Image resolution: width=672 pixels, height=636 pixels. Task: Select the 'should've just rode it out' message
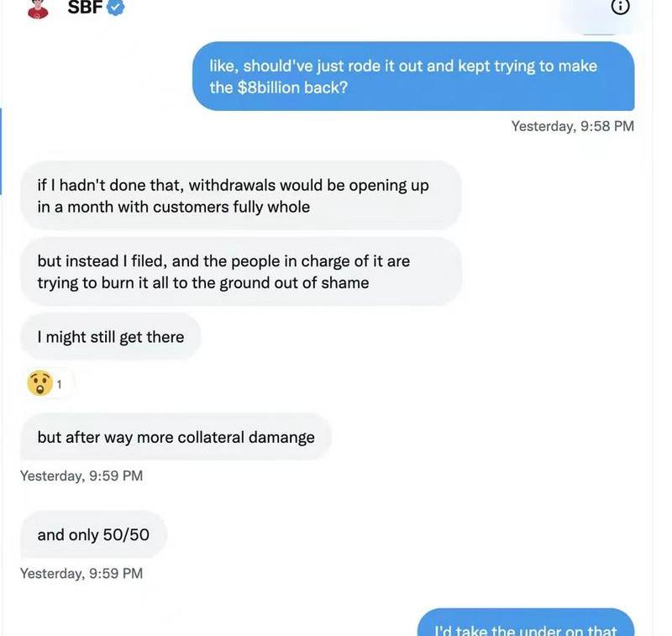pyautogui.click(x=413, y=76)
